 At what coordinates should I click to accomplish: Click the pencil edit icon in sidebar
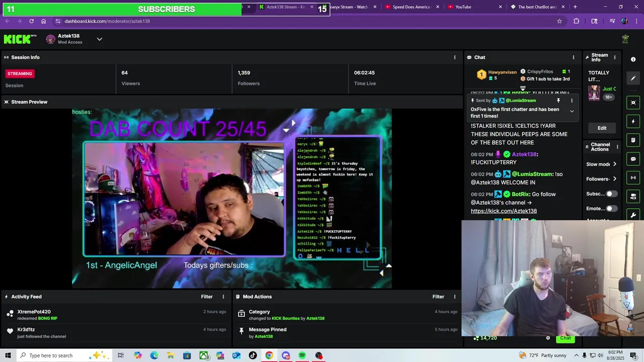(633, 78)
